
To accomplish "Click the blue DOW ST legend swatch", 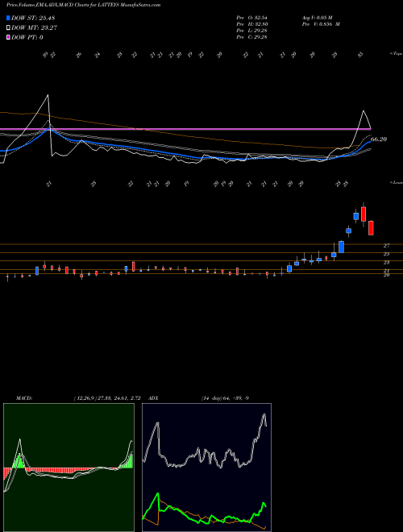I will (8, 18).
